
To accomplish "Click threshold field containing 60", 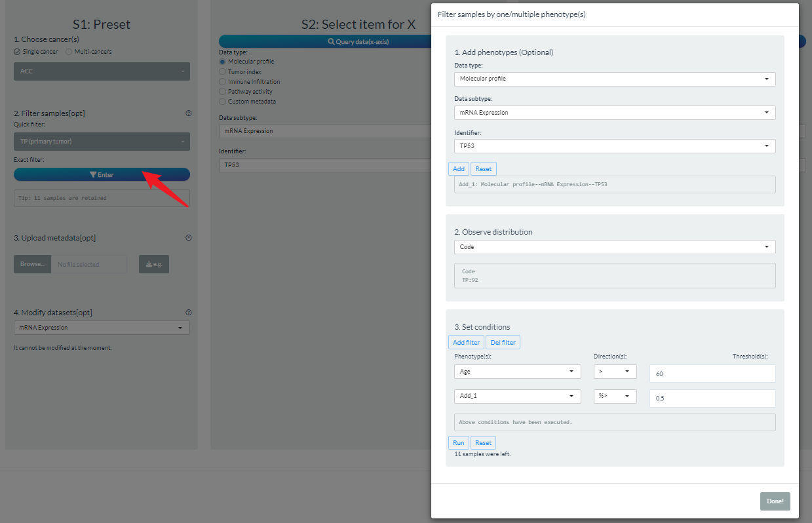I will click(x=712, y=374).
